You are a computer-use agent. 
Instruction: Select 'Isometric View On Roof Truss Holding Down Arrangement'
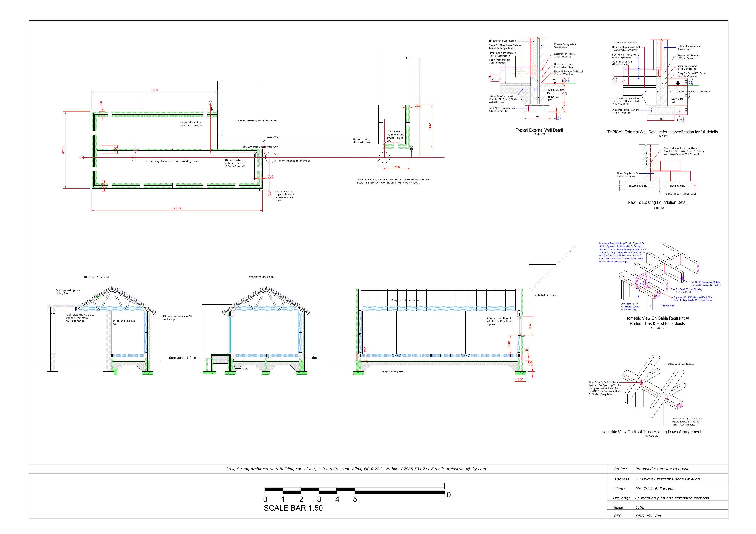pyautogui.click(x=651, y=432)
